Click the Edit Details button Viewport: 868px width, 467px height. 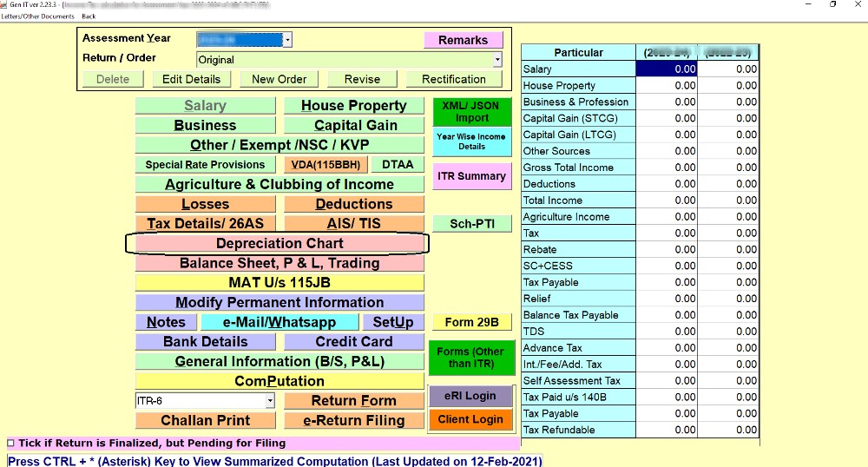(191, 79)
